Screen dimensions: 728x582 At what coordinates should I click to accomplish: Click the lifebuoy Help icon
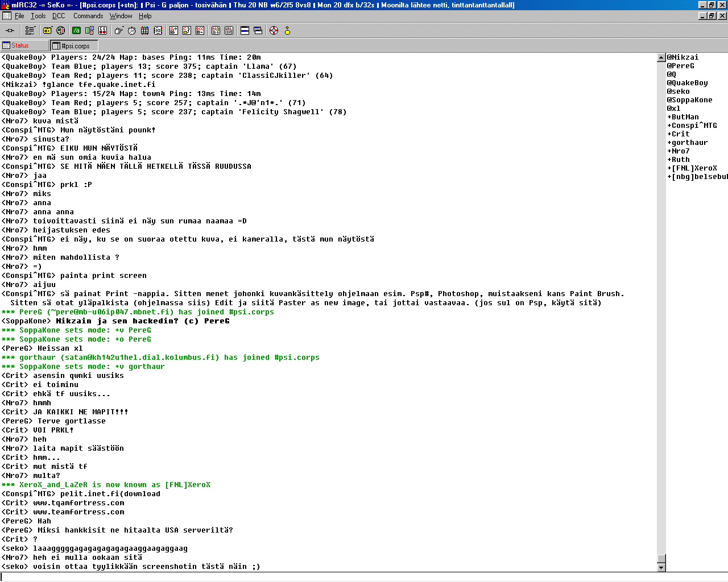(x=274, y=31)
